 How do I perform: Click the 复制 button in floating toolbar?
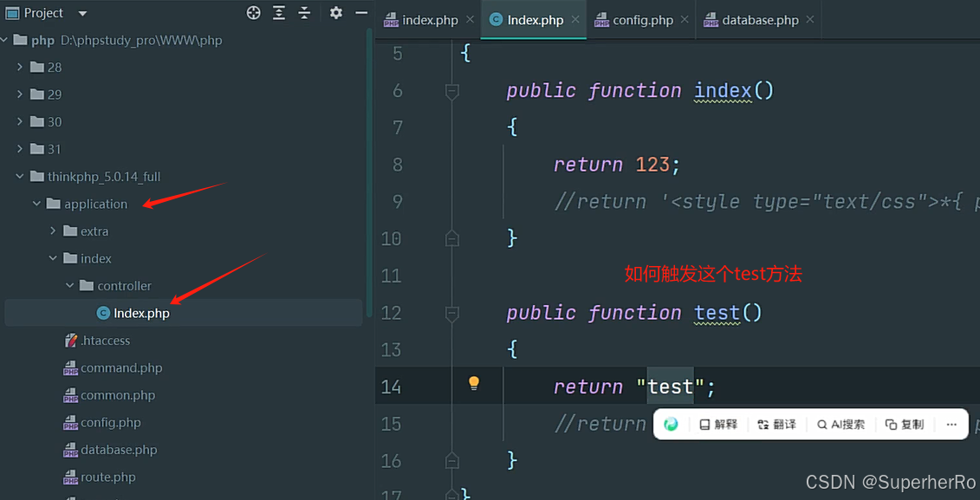(x=905, y=425)
